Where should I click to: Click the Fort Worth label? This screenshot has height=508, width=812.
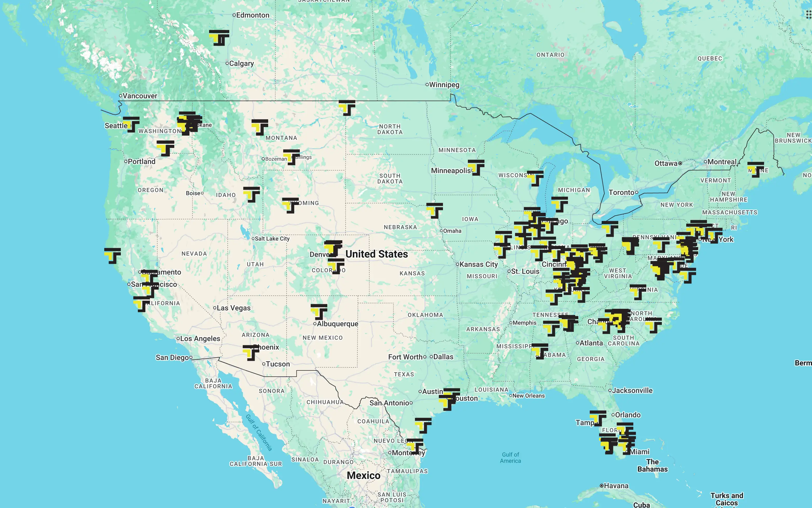(405, 357)
